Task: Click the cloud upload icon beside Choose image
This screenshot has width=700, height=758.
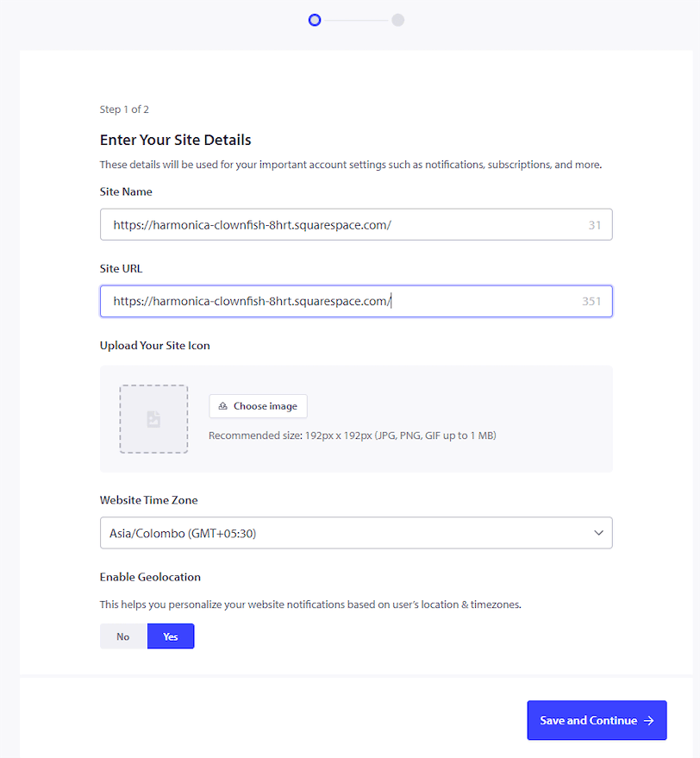Action: coord(225,406)
